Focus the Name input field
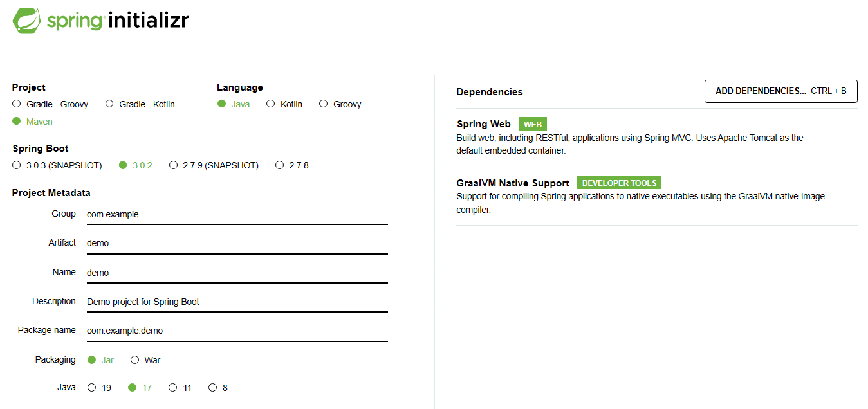Viewport: 868px width, 409px height. [237, 273]
